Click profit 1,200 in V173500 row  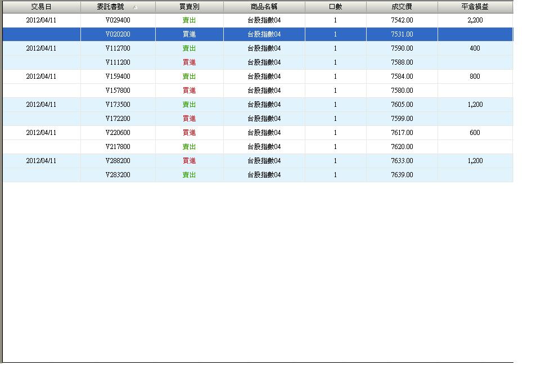pyautogui.click(x=475, y=105)
